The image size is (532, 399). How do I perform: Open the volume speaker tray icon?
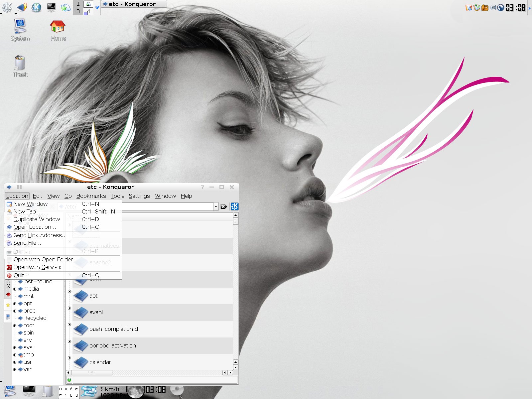coord(493,7)
